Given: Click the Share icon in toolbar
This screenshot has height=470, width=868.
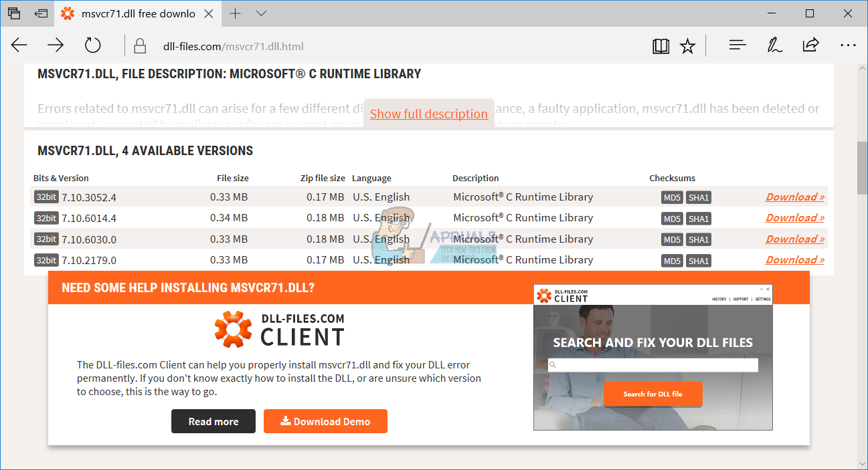Looking at the screenshot, I should click(x=810, y=45).
